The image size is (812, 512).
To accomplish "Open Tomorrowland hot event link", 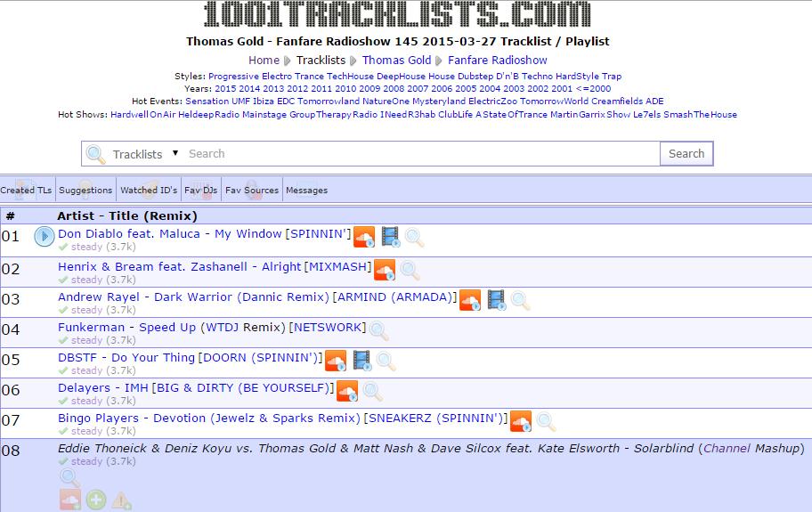I will [x=329, y=101].
